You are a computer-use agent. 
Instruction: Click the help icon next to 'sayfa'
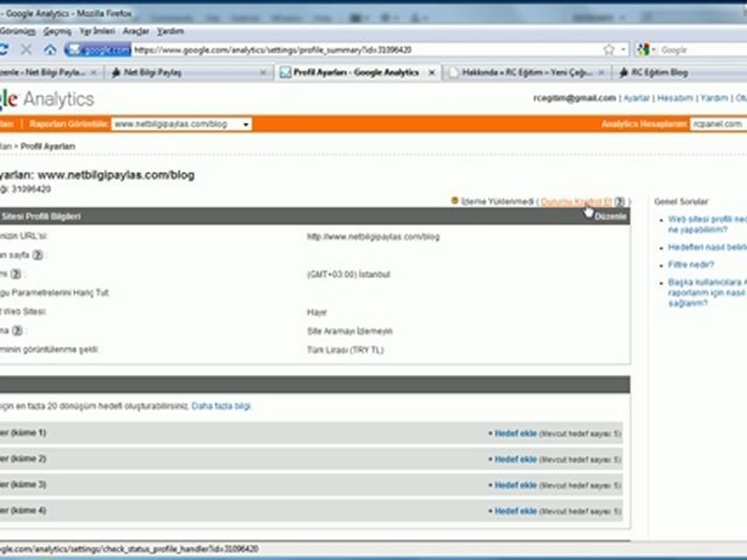[37, 255]
